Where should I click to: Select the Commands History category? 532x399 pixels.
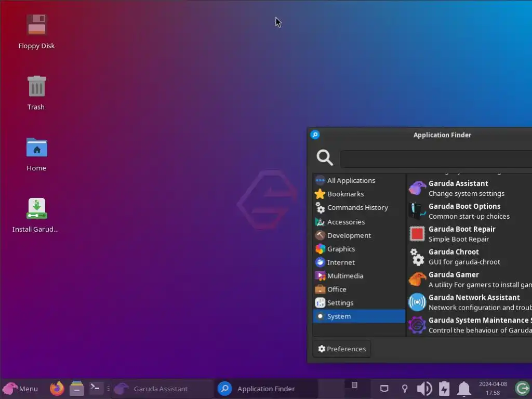pos(359,208)
